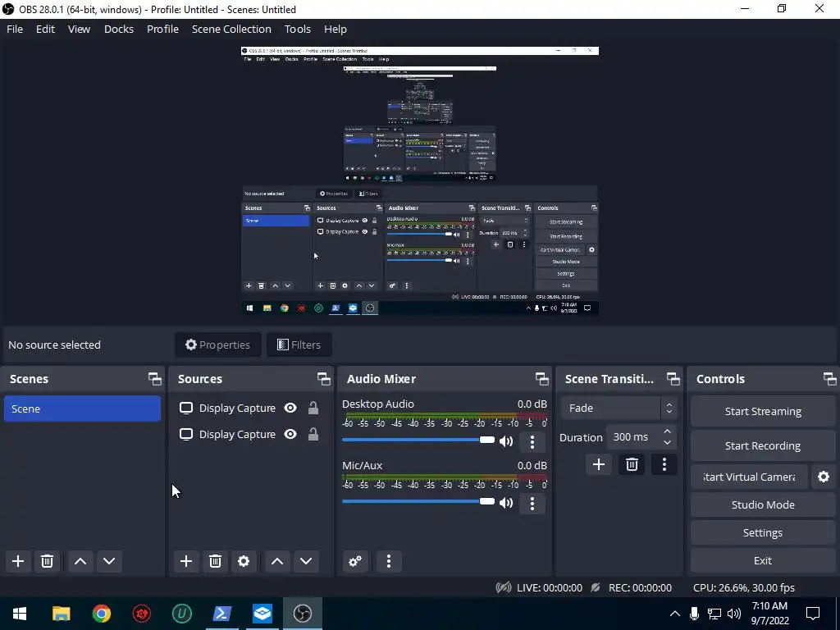
Task: Move scene down with arrow icon
Action: (109, 561)
